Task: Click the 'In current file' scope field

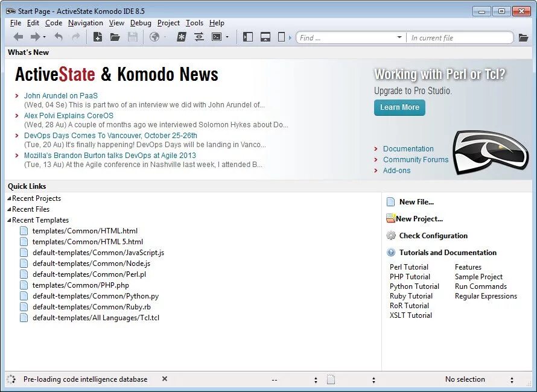Action: point(459,37)
